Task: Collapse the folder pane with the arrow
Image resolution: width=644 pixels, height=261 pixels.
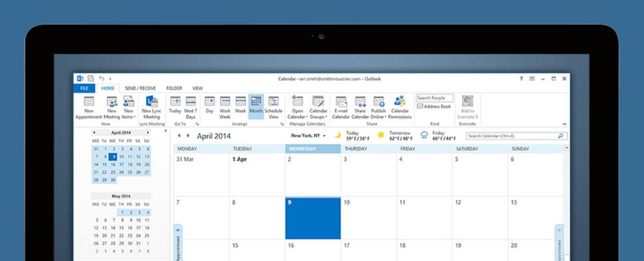Action: [x=166, y=131]
